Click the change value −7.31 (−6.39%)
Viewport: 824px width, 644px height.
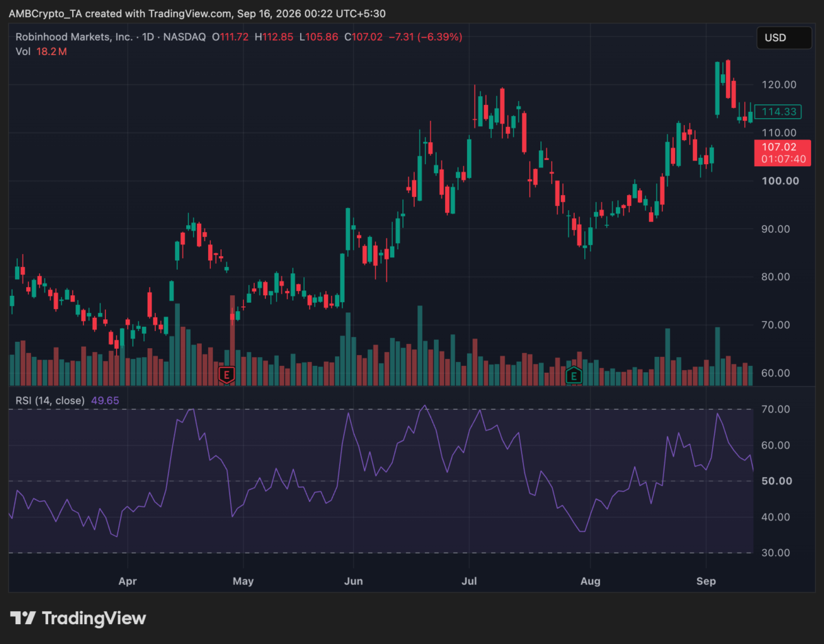425,37
